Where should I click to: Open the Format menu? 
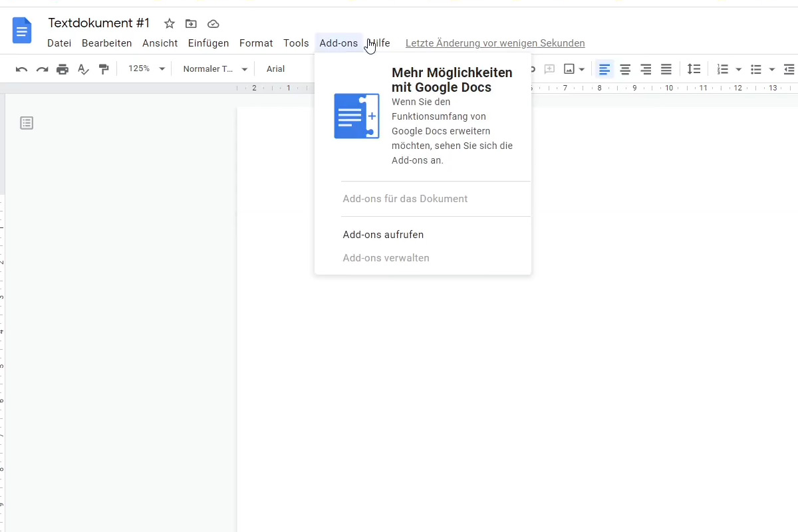(x=256, y=43)
